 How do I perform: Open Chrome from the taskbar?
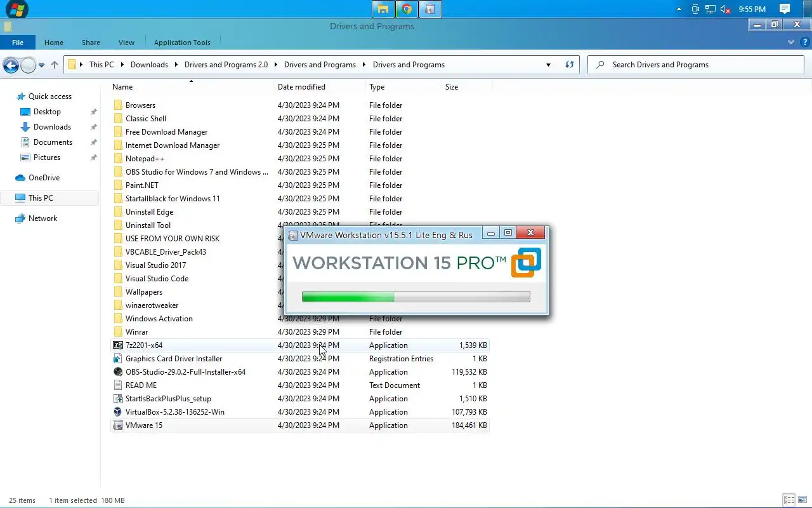coord(407,9)
